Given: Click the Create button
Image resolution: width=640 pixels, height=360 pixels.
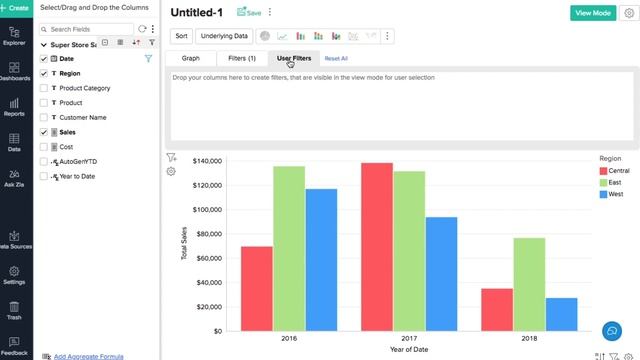Looking at the screenshot, I should point(16,8).
